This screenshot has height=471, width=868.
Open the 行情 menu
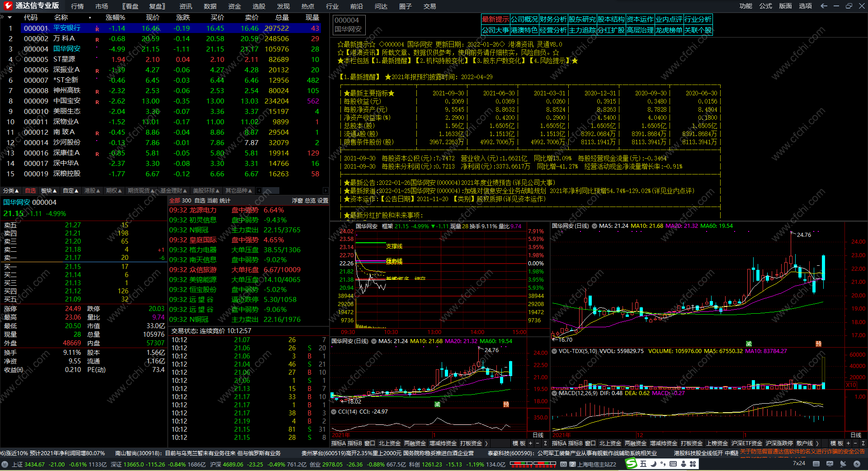pyautogui.click(x=77, y=6)
